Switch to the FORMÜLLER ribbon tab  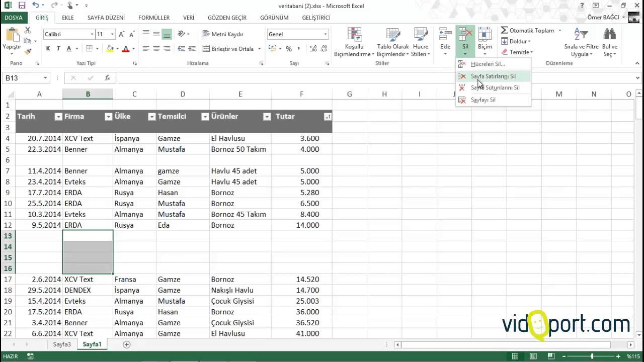(154, 18)
